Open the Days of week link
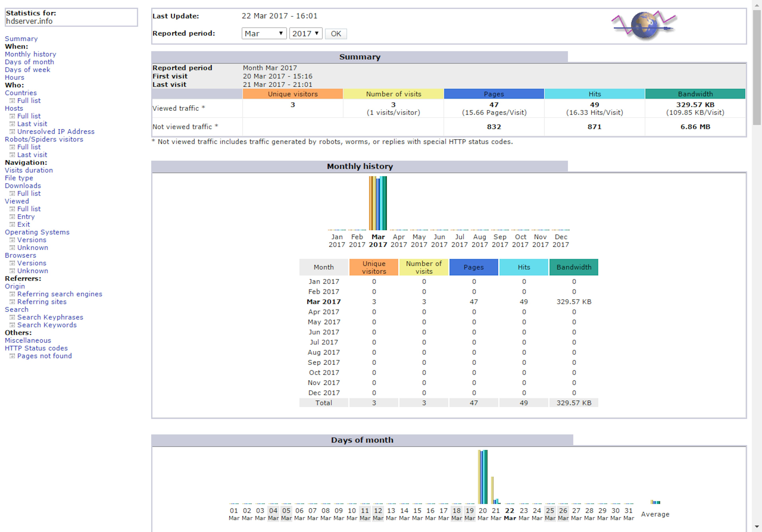 pyautogui.click(x=28, y=70)
